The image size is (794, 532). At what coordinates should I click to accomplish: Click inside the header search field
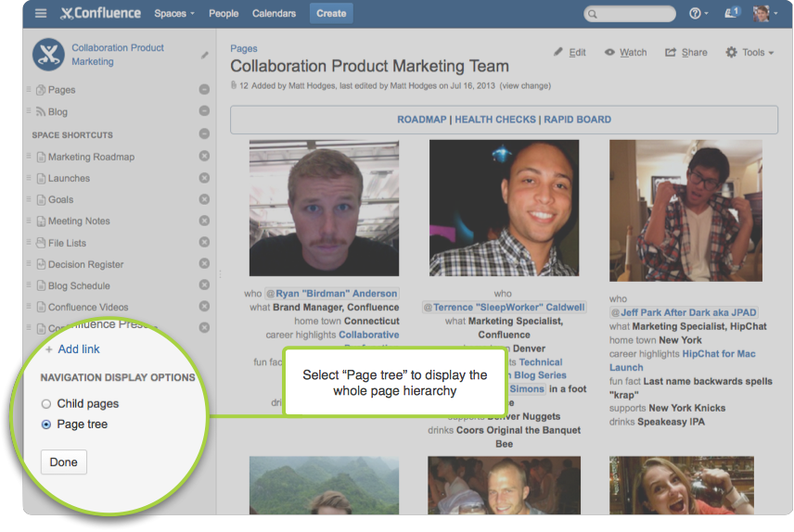click(631, 14)
